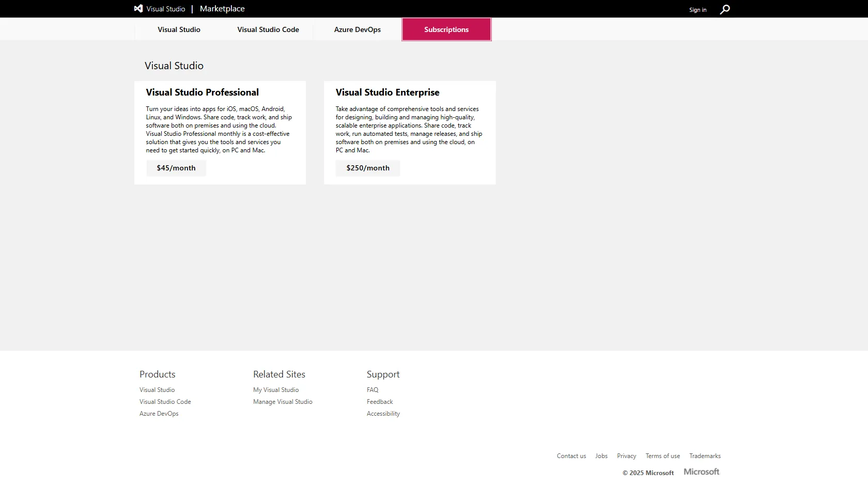Image resolution: width=868 pixels, height=488 pixels.
Task: Click the Related Sites footer heading
Action: [279, 374]
